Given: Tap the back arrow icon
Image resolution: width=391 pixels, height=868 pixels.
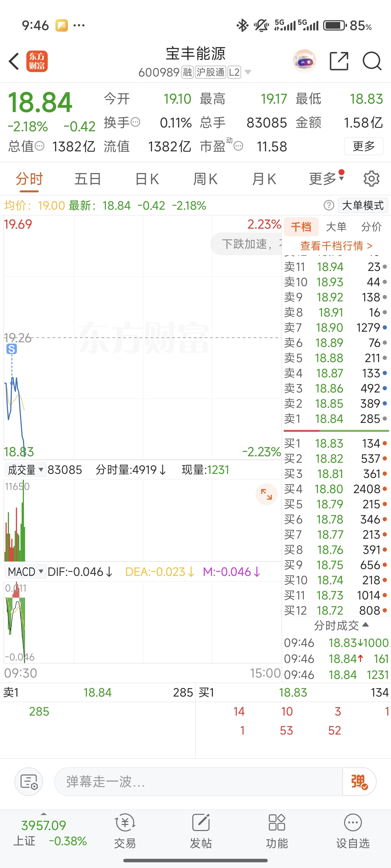Looking at the screenshot, I should coord(14,61).
